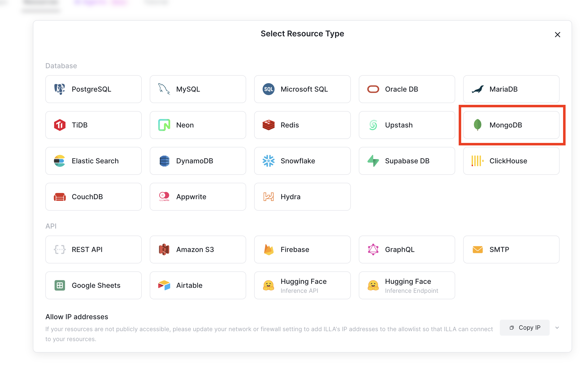The height and width of the screenshot is (370, 588).
Task: Close the Select Resource Type dialog
Action: click(557, 35)
